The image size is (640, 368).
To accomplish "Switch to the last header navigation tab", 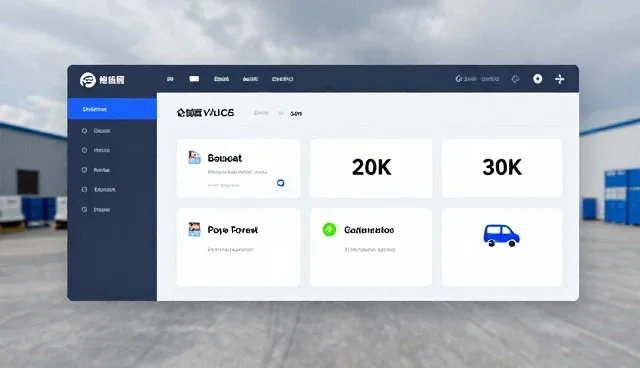I will point(282,79).
